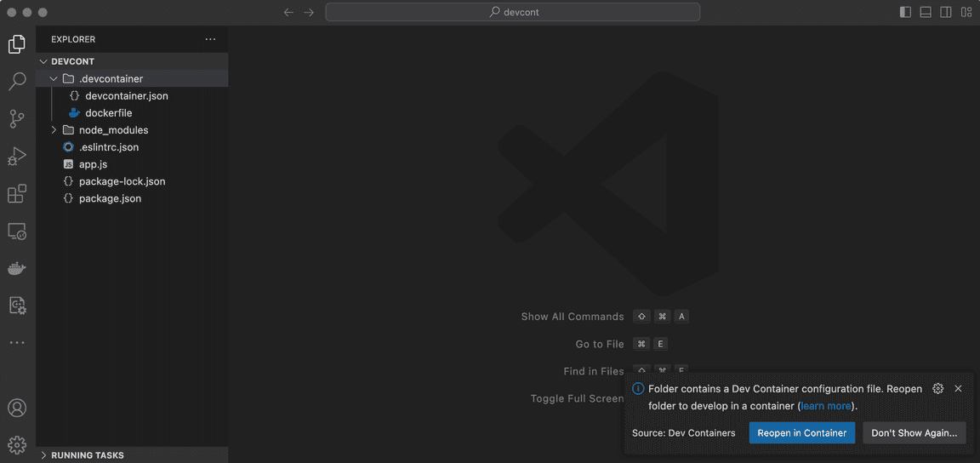Click the Show All Commands shortcut hint
Image resolution: width=980 pixels, height=463 pixels.
point(605,317)
